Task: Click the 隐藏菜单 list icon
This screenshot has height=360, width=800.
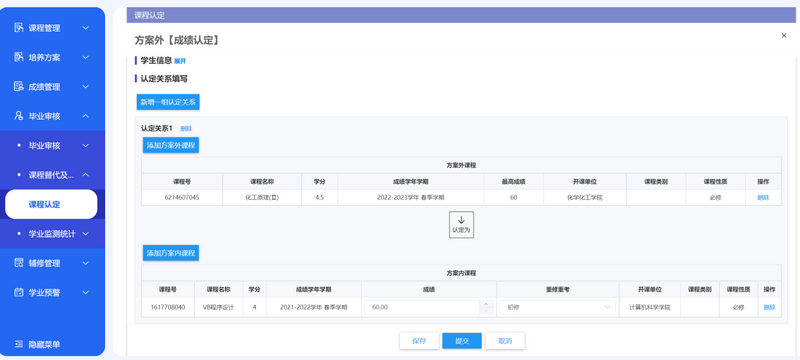Action: point(19,344)
